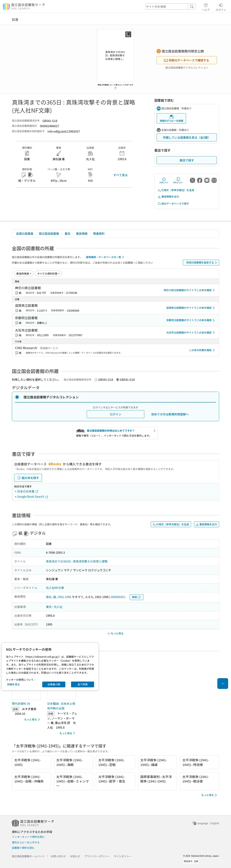Click the site search magnifier icon
The height and width of the screenshot is (868, 231).
click(x=192, y=6)
